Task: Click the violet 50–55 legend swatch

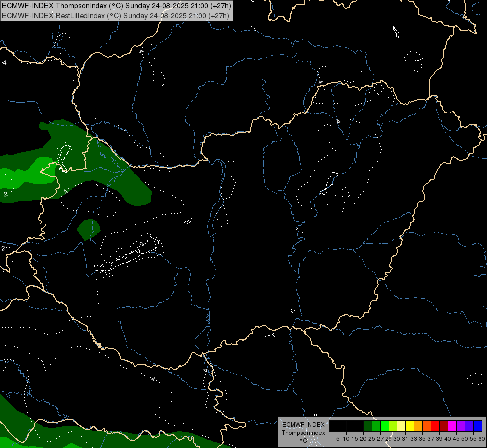Action: click(x=469, y=426)
